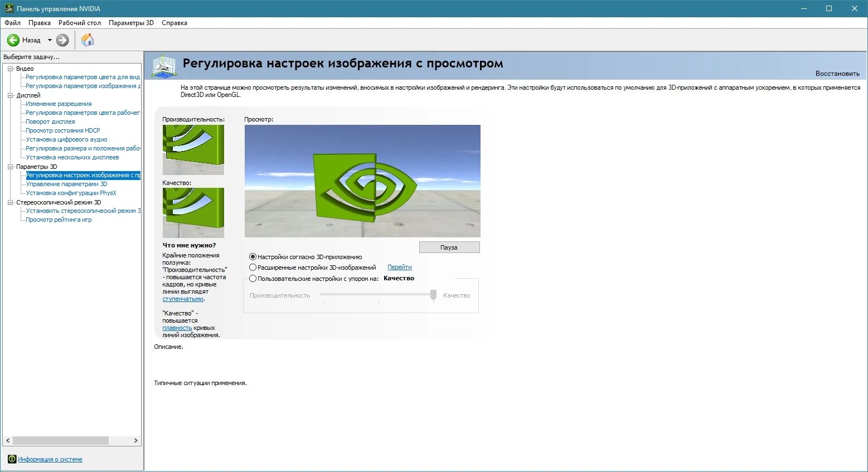Viewport: 868px width, 472px height.
Task: Select Расширенные настройки 3D-изображений radio button
Action: point(253,267)
